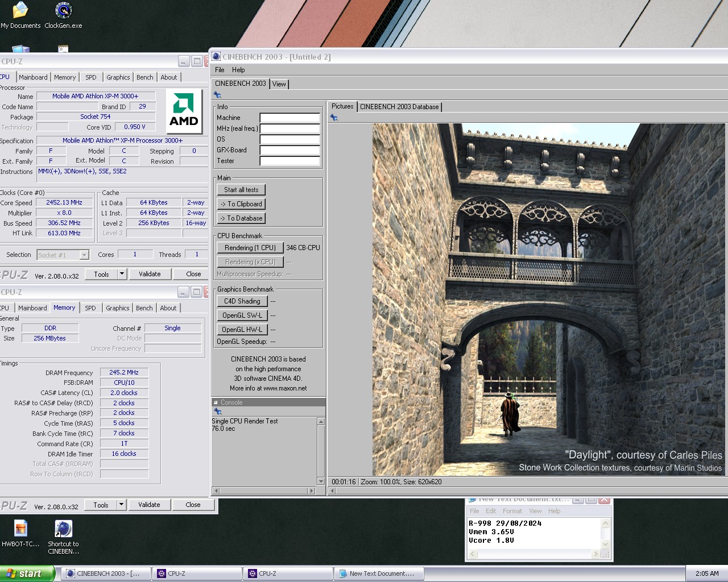Run the C4D Shading benchmark
Viewport: 728px width, 582px height.
pos(242,301)
